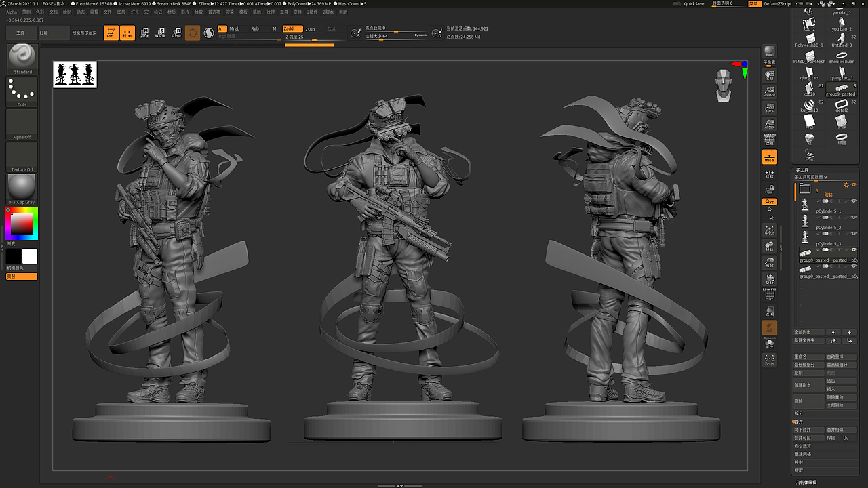Open the Z插件 (ZPlugin) menu
Screen dimensions: 868x488
(312, 12)
